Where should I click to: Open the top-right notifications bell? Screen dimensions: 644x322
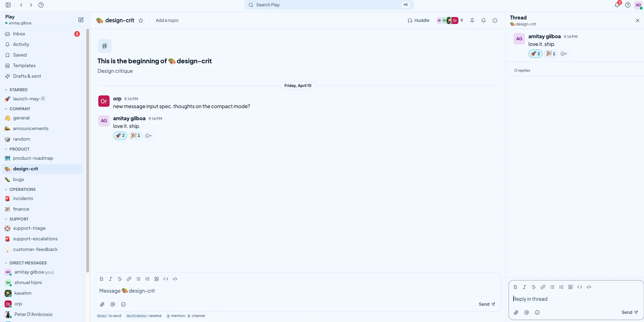[617, 5]
